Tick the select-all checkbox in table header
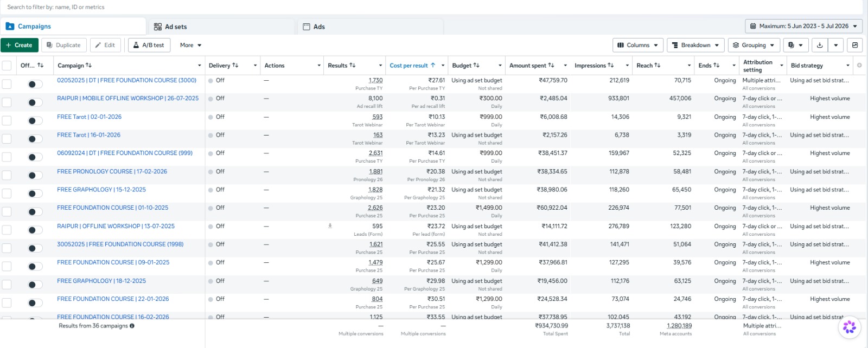The image size is (868, 348). (x=7, y=66)
